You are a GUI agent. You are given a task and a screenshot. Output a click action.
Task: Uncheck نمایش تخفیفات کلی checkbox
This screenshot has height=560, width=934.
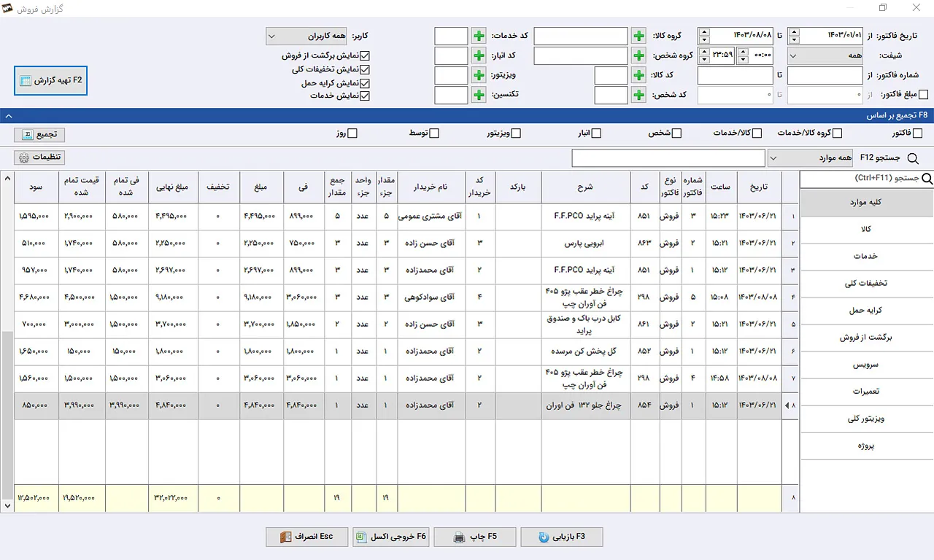366,69
